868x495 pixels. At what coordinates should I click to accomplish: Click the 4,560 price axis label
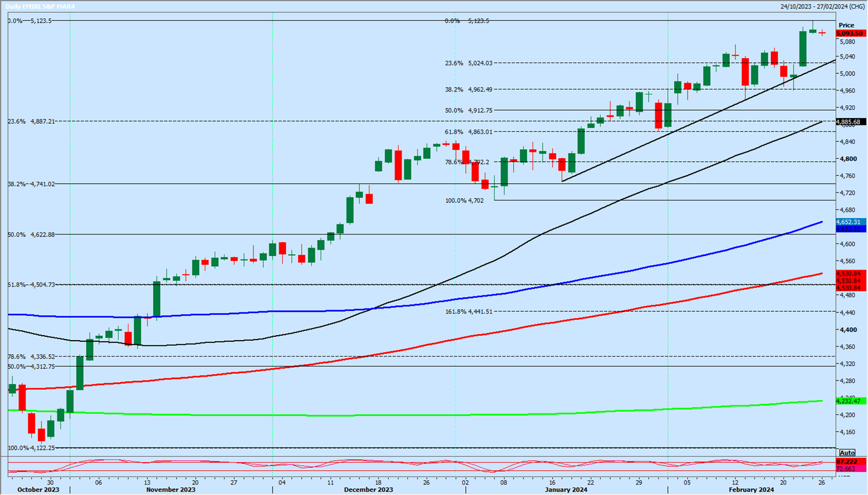point(847,261)
